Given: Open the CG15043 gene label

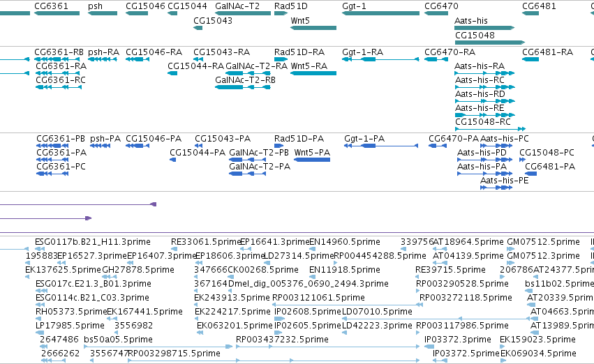Looking at the screenshot, I should pos(213,20).
